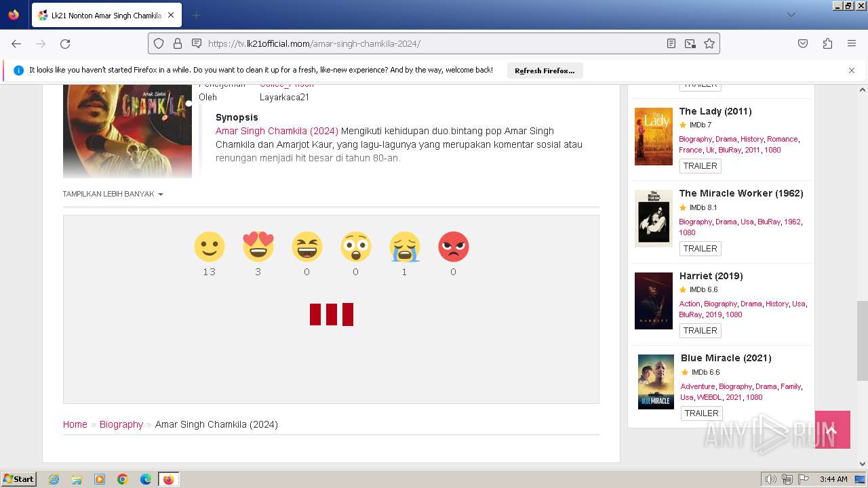Click the page vertical scrollbar thumb
This screenshot has height=488, width=868.
pyautogui.click(x=863, y=341)
